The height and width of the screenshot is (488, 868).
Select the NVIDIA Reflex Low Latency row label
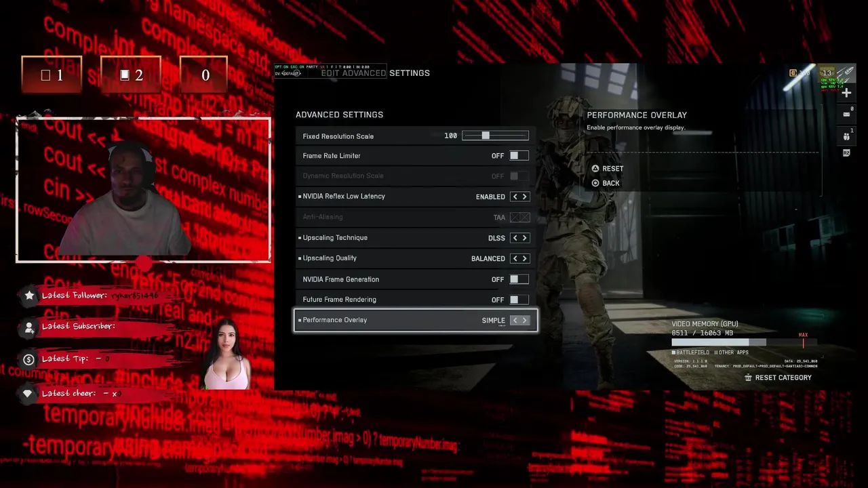pyautogui.click(x=344, y=197)
